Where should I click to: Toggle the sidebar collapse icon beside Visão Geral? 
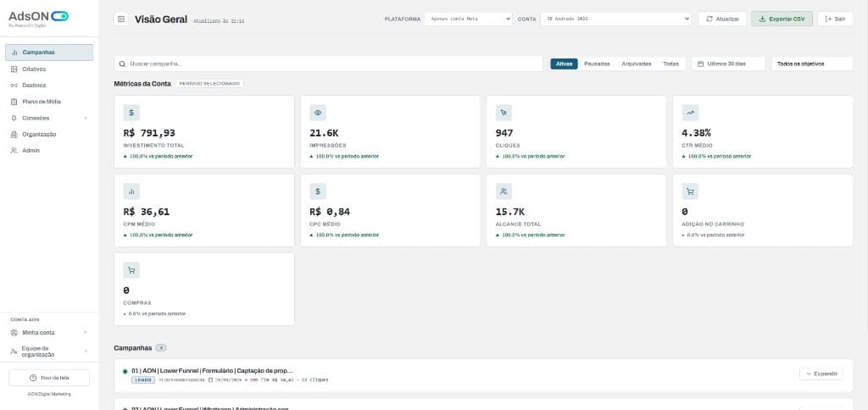point(121,19)
